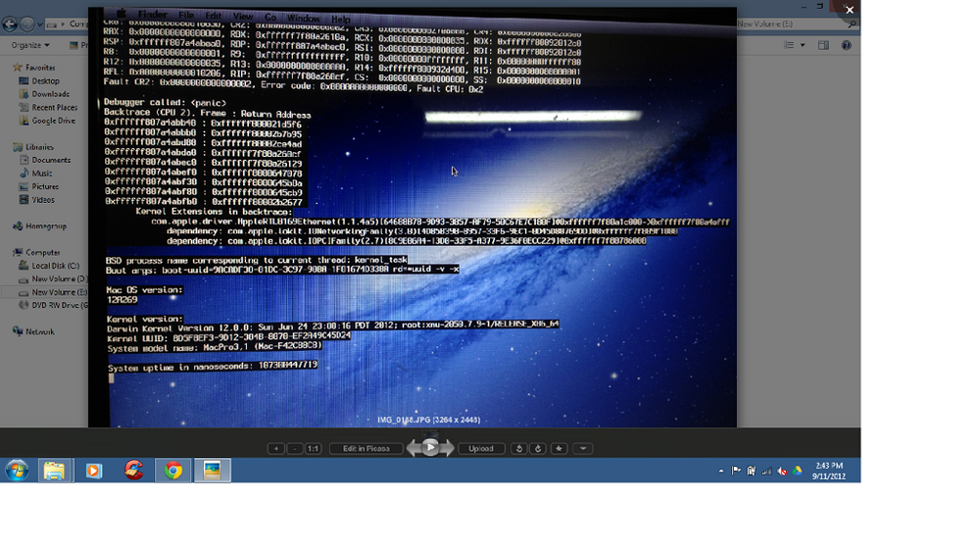Go to previous image with left arrow
Viewport: 980px width, 550px height.
pos(413,449)
